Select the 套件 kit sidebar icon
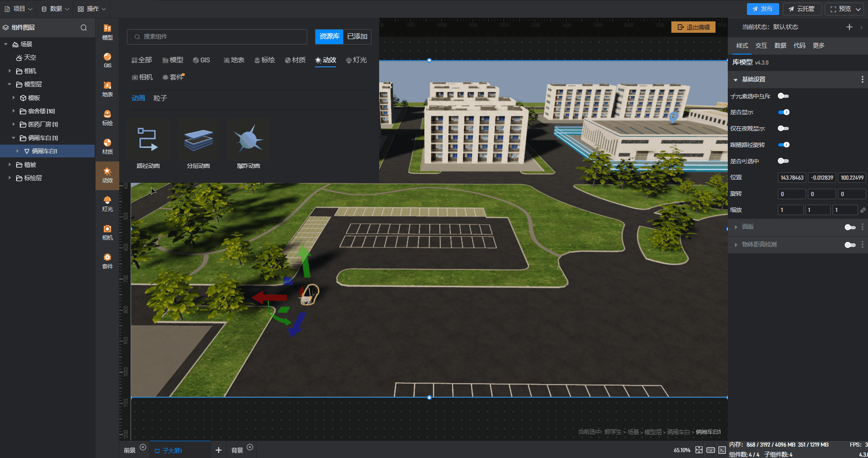This screenshot has height=458, width=868. click(x=107, y=261)
